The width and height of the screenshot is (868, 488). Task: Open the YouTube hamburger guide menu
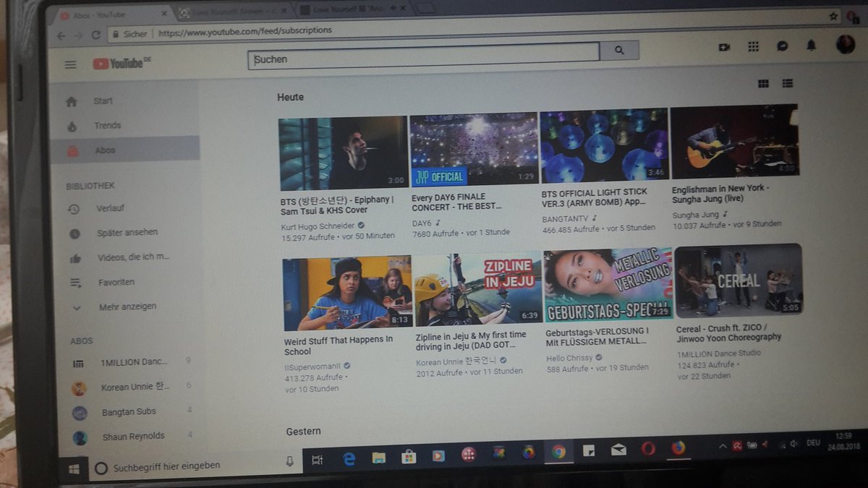tap(70, 64)
